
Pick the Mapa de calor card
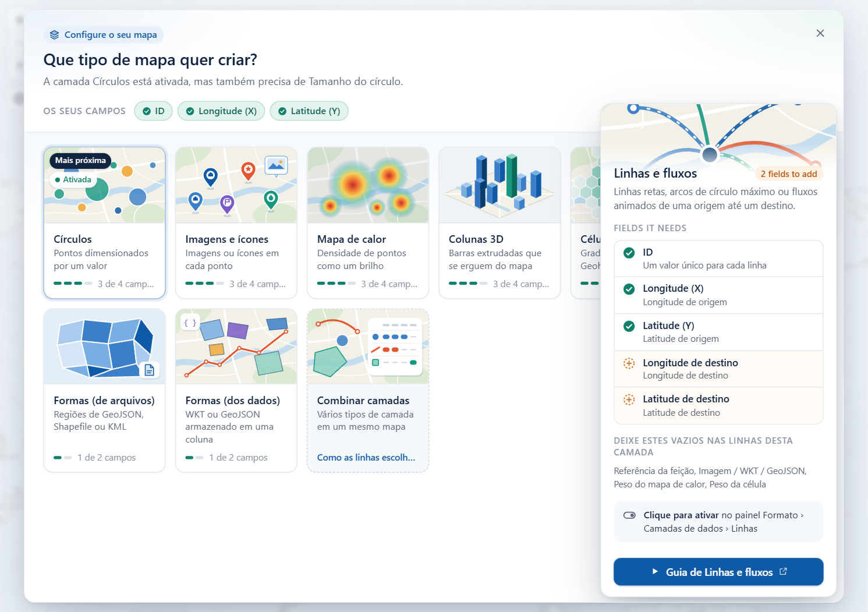[x=368, y=222]
